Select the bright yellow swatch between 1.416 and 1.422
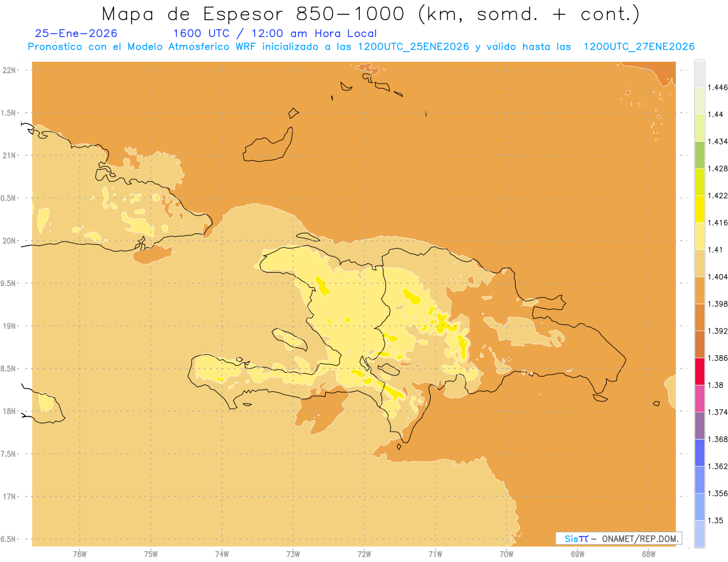 (699, 209)
